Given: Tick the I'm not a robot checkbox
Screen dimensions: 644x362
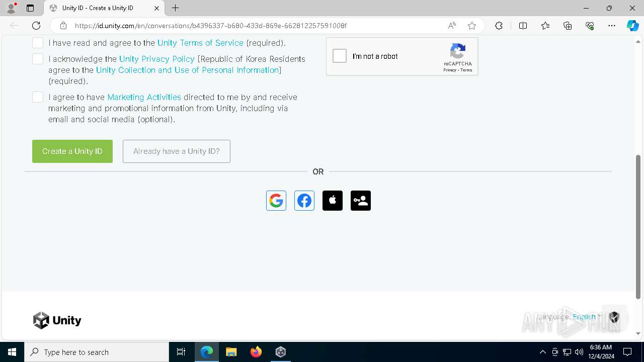Looking at the screenshot, I should tap(340, 56).
